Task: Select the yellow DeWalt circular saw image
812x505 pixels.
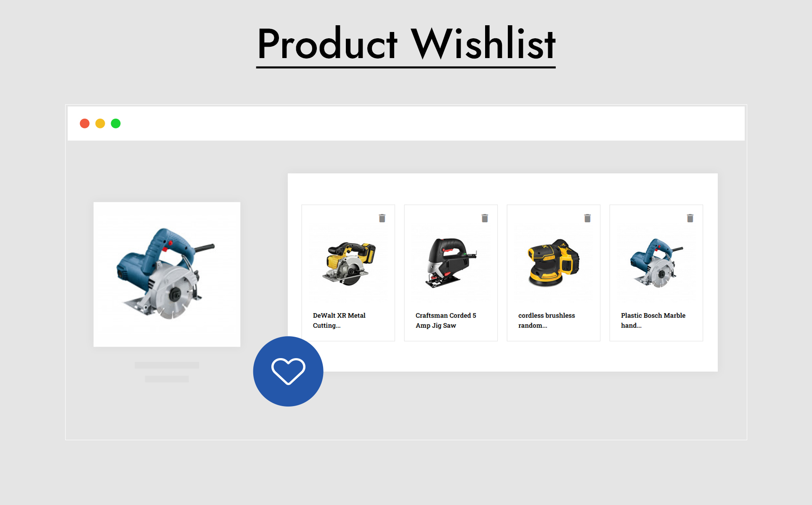Action: tap(349, 263)
